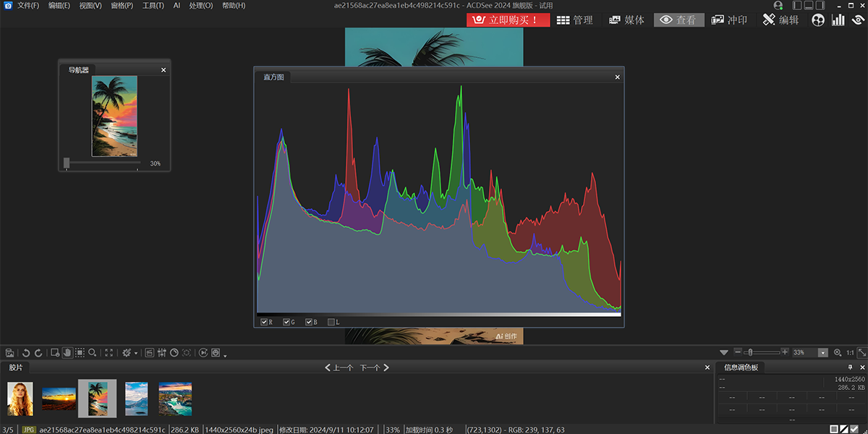Click the rotate right icon
This screenshot has width=868, height=434.
pos(38,352)
